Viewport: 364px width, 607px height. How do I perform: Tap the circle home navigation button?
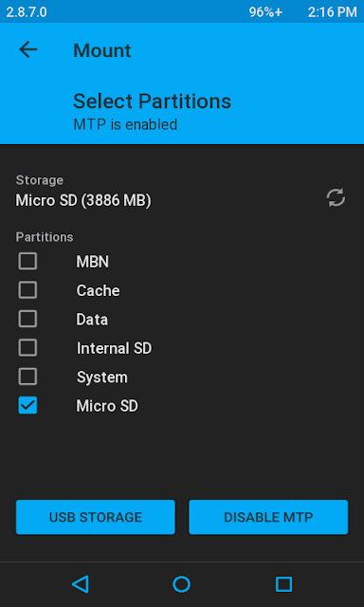[x=181, y=584]
